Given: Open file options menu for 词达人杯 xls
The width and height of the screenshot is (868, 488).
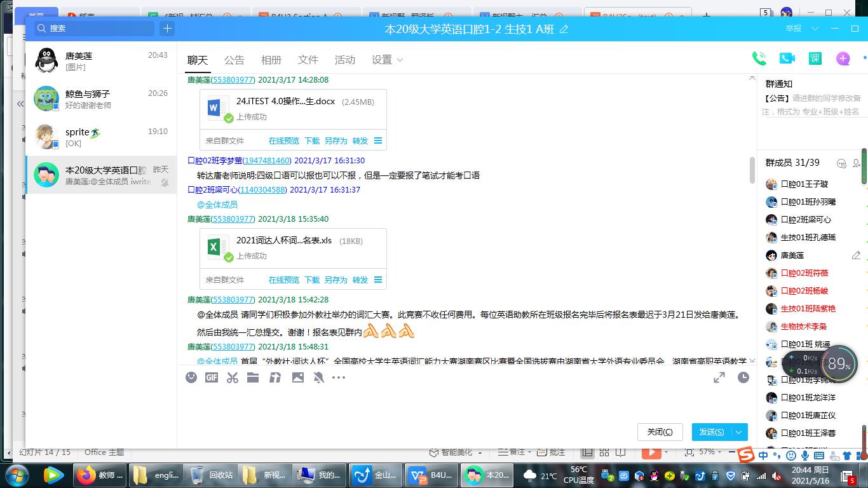Looking at the screenshot, I should 378,280.
